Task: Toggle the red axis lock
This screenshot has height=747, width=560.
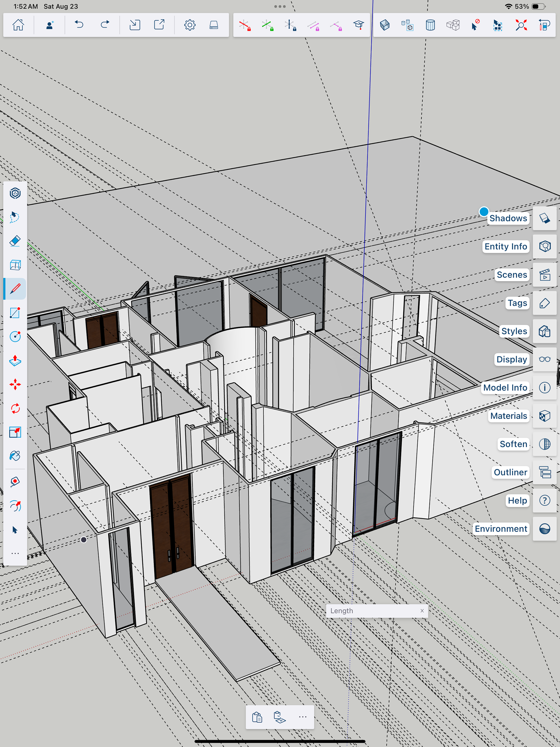Action: click(x=244, y=25)
